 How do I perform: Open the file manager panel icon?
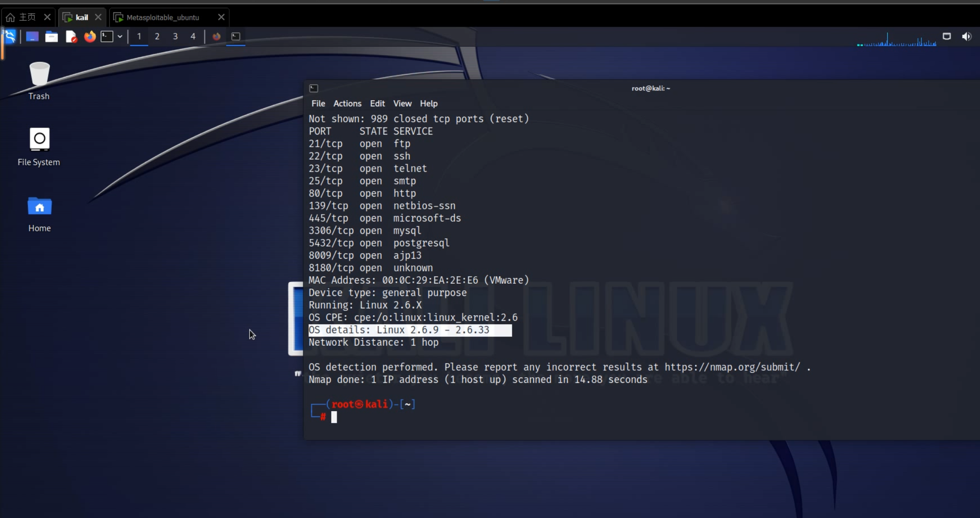pos(51,37)
